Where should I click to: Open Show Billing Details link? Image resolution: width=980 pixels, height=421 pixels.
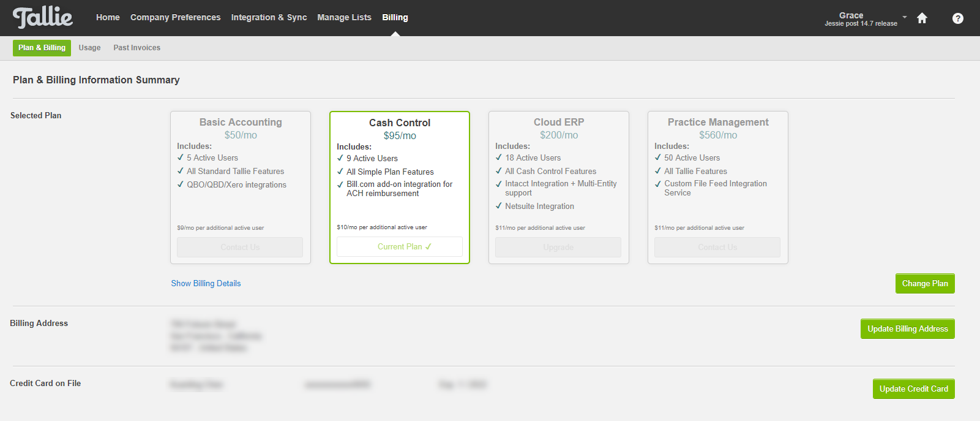[x=206, y=284]
